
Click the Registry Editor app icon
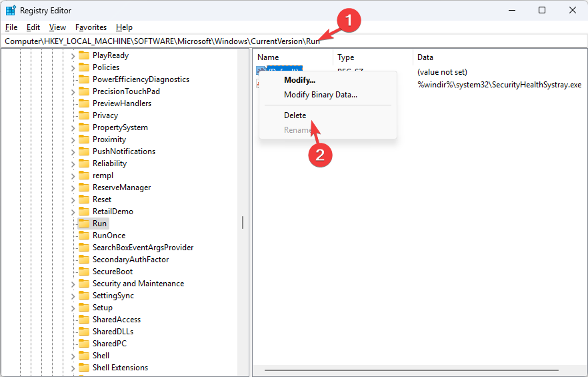coord(11,11)
